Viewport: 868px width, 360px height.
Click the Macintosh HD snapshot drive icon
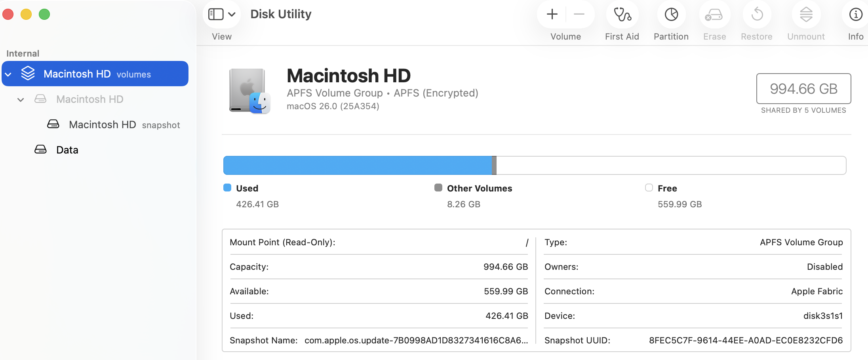click(x=53, y=124)
